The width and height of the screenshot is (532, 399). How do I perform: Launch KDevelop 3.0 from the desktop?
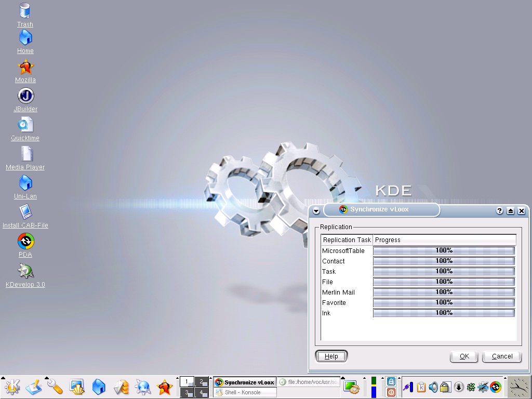point(25,275)
